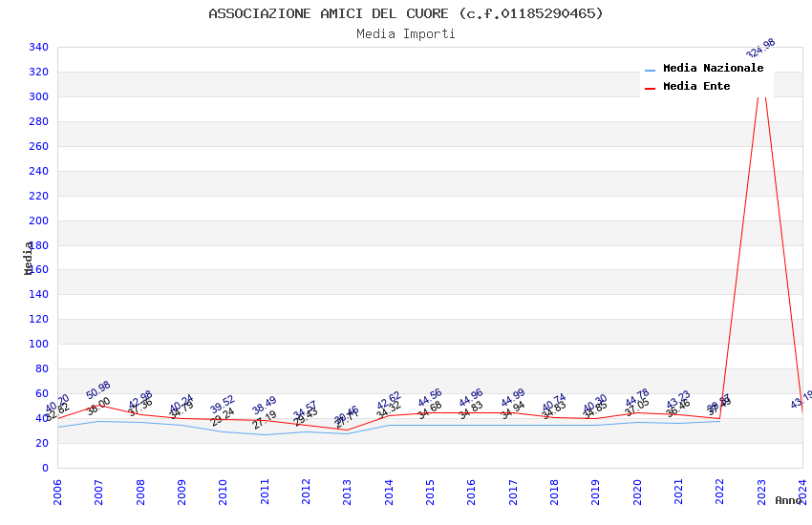The height and width of the screenshot is (525, 812).
Task: Click the 200 y-axis tick label
Action: click(x=39, y=220)
